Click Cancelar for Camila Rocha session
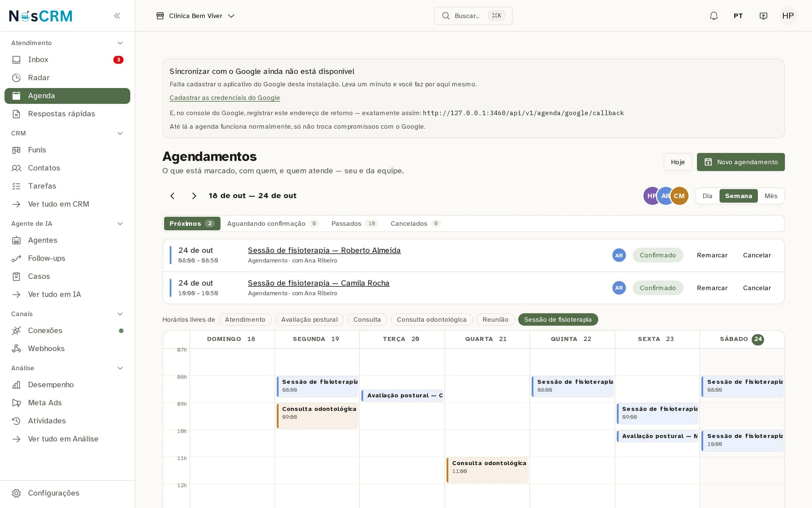Viewport: 812px width, 508px height. click(x=757, y=288)
